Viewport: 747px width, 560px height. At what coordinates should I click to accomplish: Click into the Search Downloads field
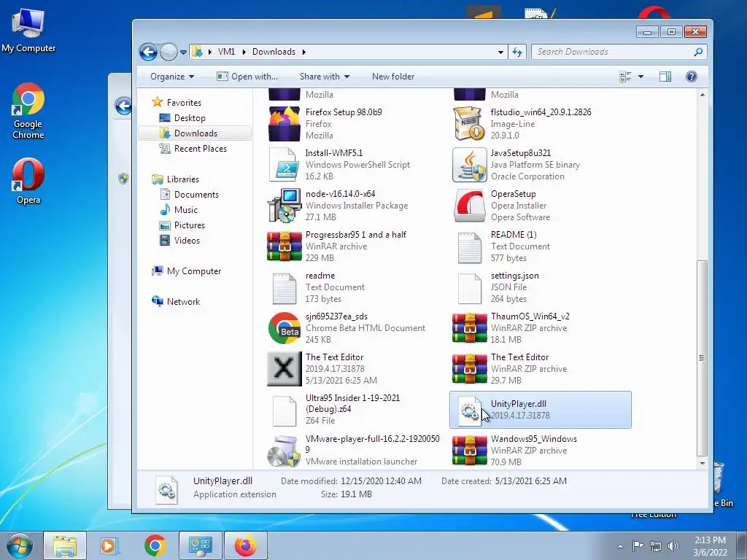[614, 52]
